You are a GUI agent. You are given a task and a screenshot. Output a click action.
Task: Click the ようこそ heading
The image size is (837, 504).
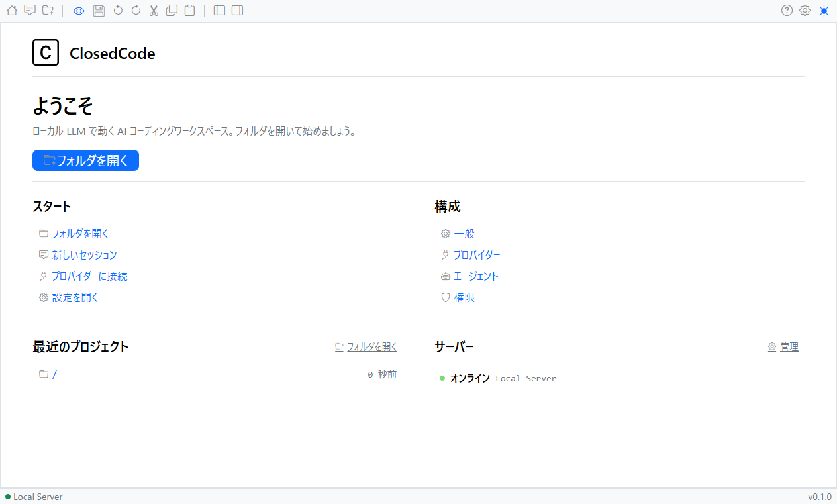63,106
